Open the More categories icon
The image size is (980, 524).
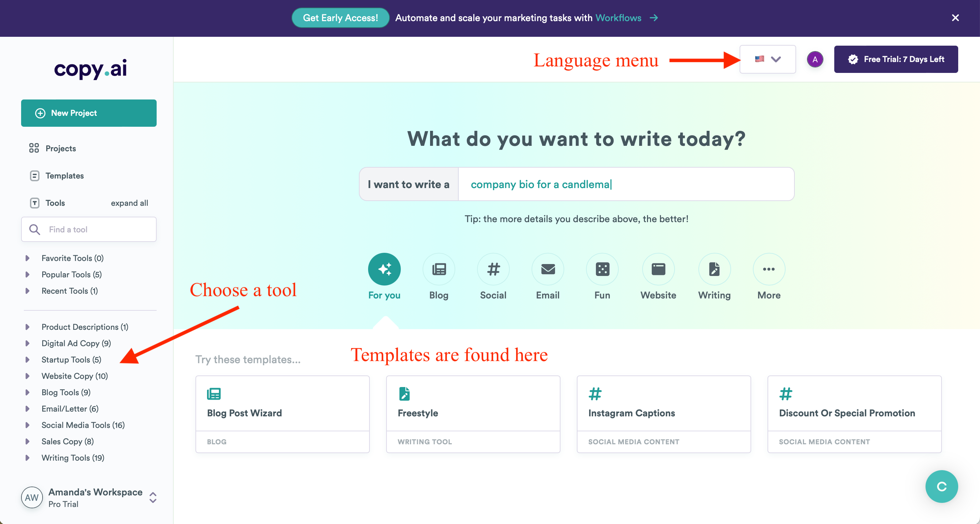coord(769,269)
